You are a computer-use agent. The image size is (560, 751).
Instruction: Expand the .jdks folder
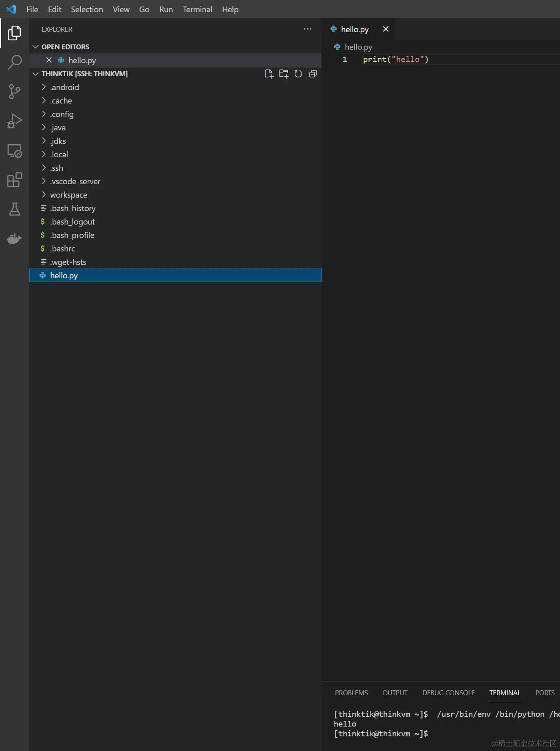[175, 141]
